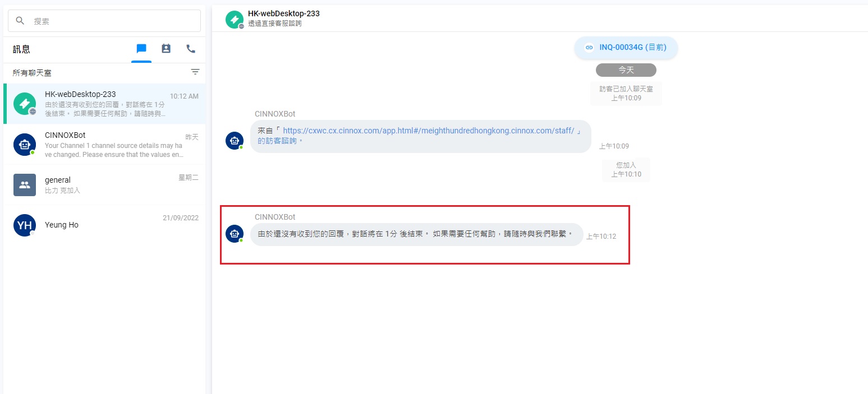The width and height of the screenshot is (868, 394).
Task: Click the green HK-webDesktop-233 channel avatar
Action: click(x=24, y=103)
